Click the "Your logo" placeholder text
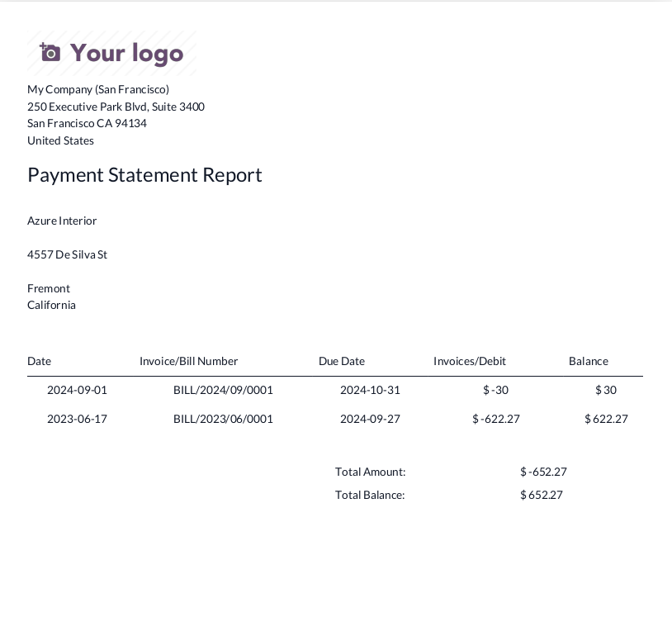 pyautogui.click(x=126, y=53)
